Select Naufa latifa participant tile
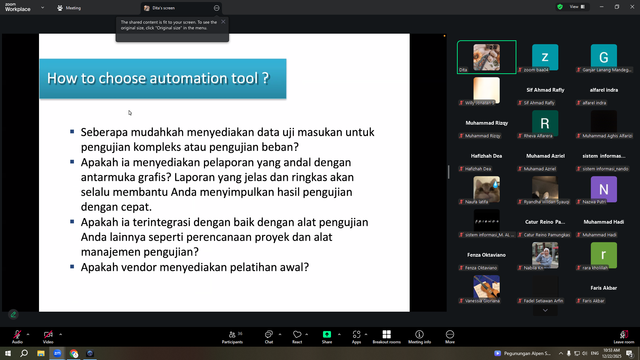 pos(487,189)
